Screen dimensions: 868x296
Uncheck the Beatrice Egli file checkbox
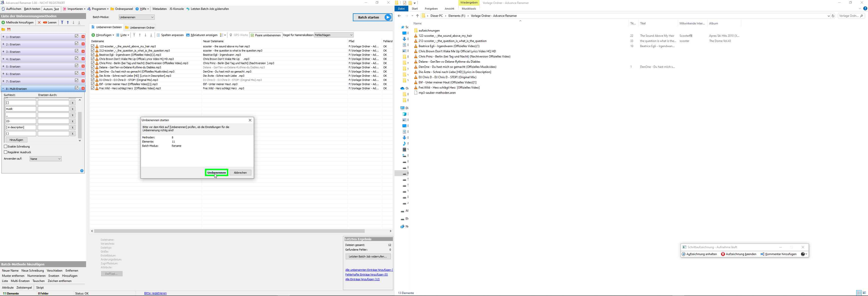(93, 55)
